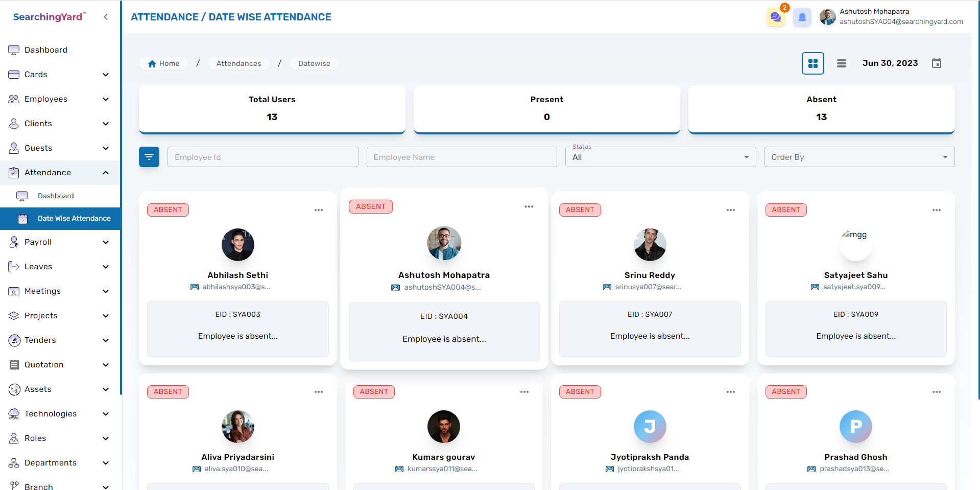Switch to list view layout
The width and height of the screenshot is (980, 490).
(x=841, y=63)
